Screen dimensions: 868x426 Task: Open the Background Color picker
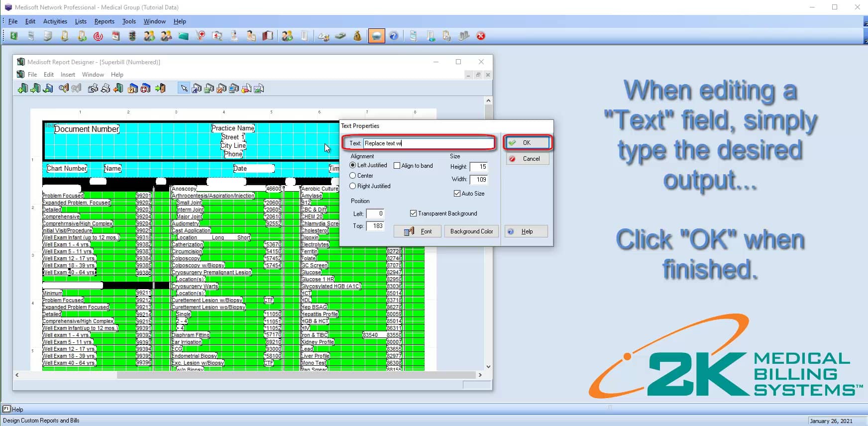(471, 231)
